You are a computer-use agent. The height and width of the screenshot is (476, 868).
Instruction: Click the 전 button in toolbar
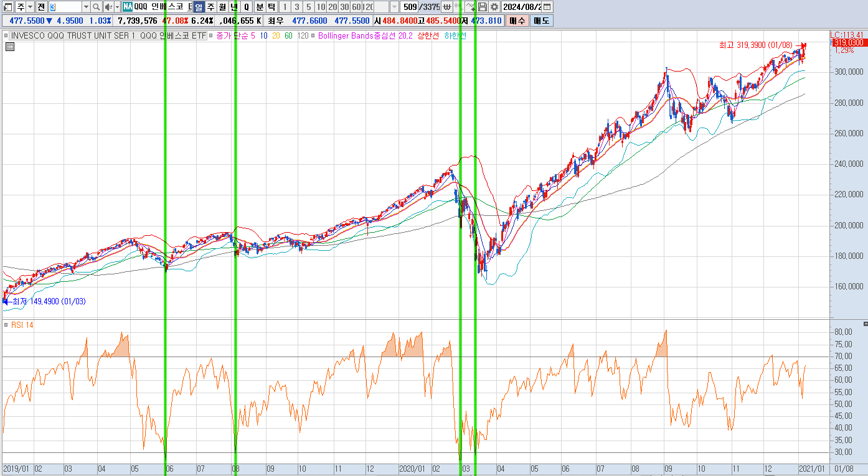[41, 7]
